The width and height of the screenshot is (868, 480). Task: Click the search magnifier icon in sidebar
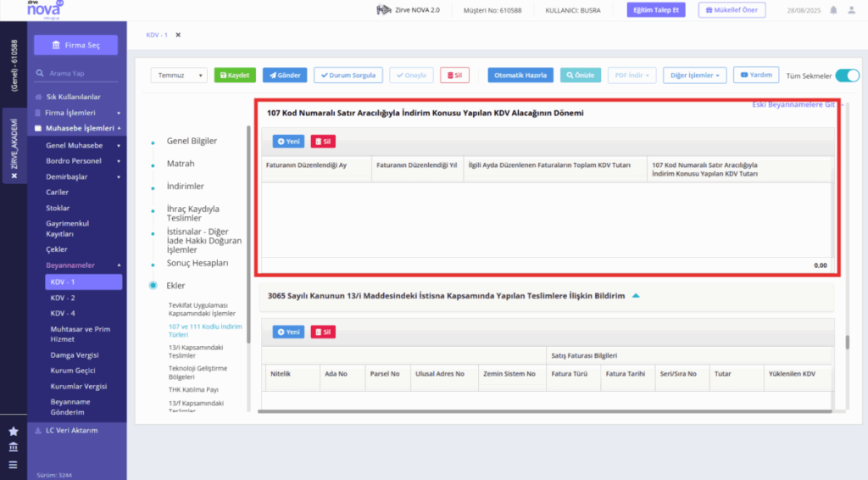point(40,73)
